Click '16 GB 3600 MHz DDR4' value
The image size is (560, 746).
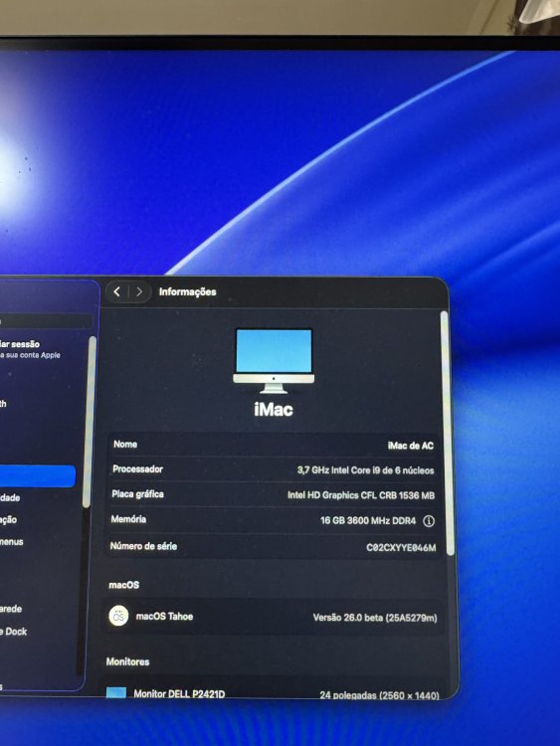point(368,520)
